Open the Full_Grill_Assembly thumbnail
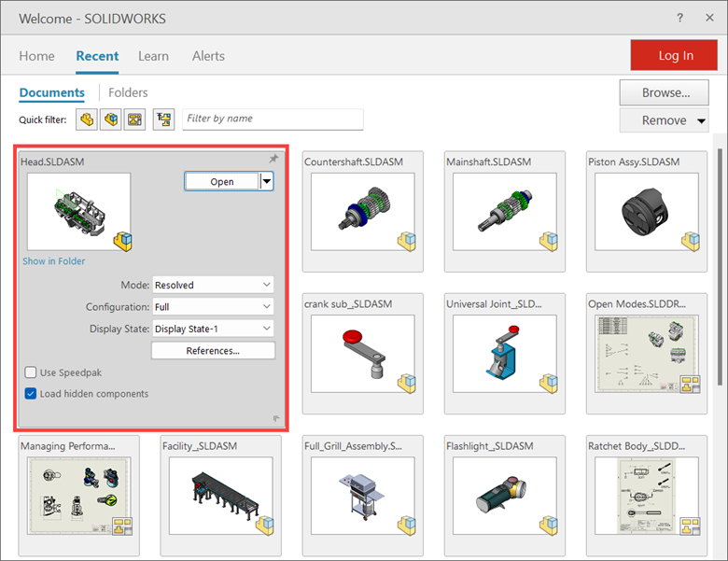This screenshot has width=728, height=561. coord(363,496)
